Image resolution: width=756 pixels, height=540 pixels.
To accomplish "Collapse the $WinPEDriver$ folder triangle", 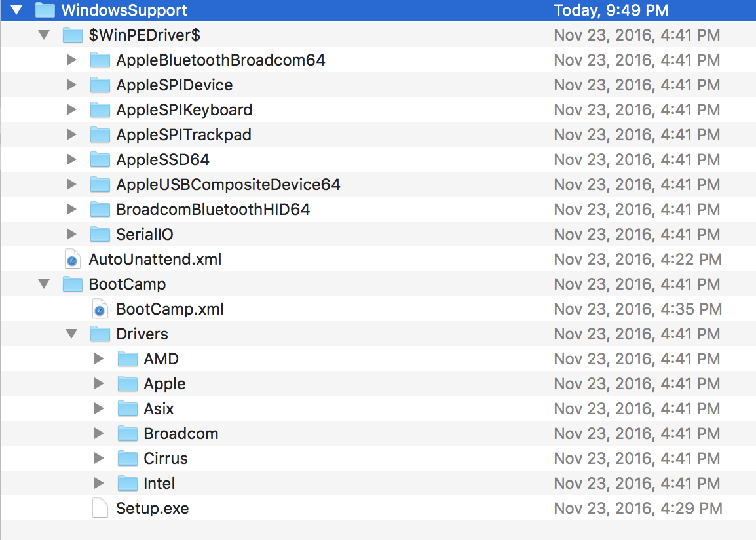I will 44,35.
